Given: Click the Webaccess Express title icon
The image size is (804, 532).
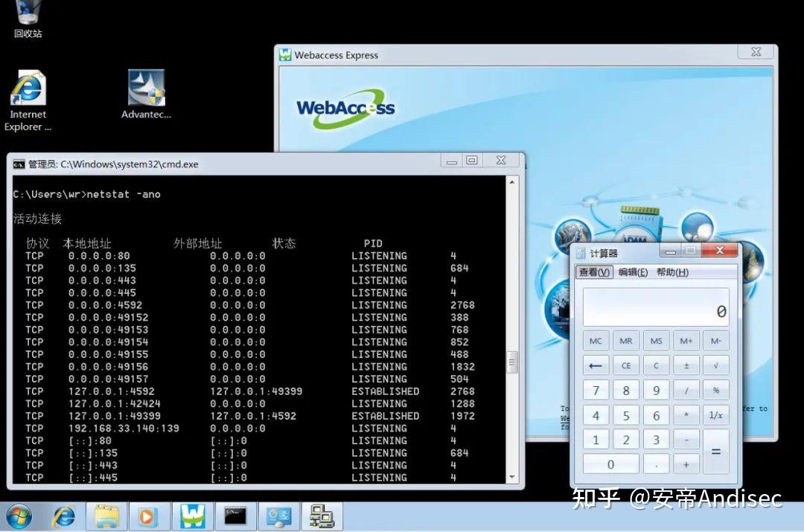Looking at the screenshot, I should coord(285,55).
